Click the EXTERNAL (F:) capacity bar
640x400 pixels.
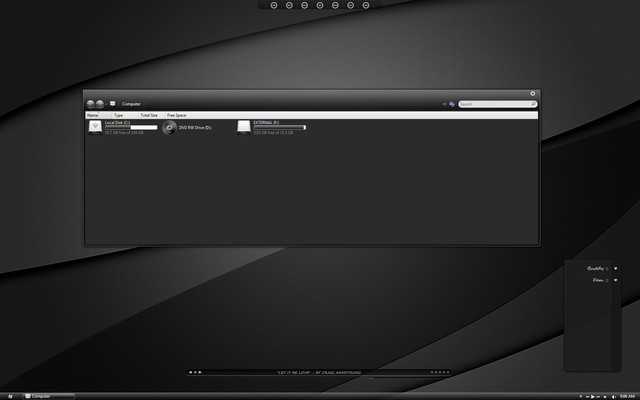point(280,128)
